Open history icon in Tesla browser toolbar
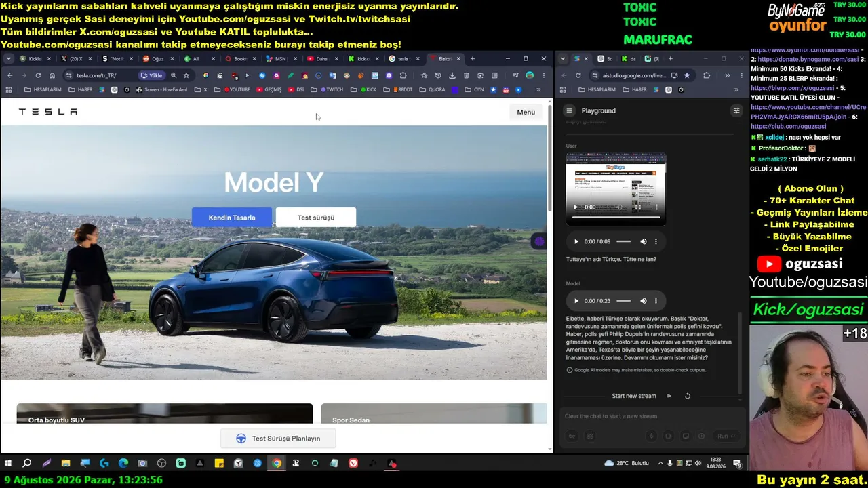Viewport: 868px width, 488px height. tap(438, 75)
